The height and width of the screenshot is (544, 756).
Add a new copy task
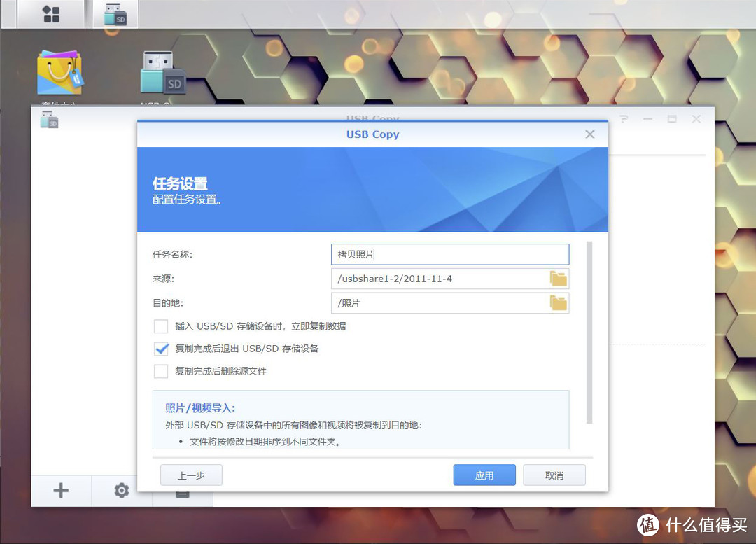tap(60, 491)
